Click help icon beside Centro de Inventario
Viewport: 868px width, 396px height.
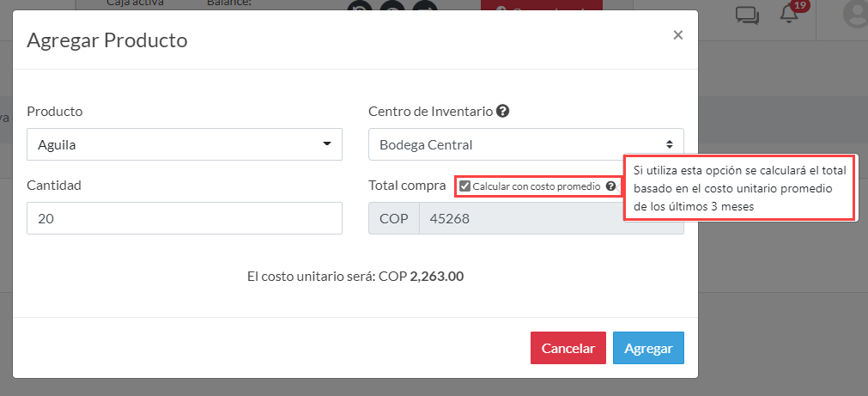[x=502, y=112]
